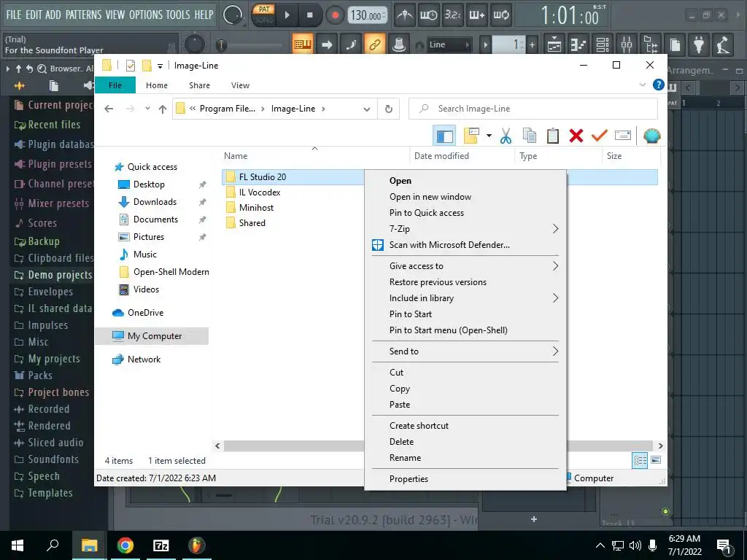
Task: Open the FL Studio TOOLS menu
Action: 178,15
